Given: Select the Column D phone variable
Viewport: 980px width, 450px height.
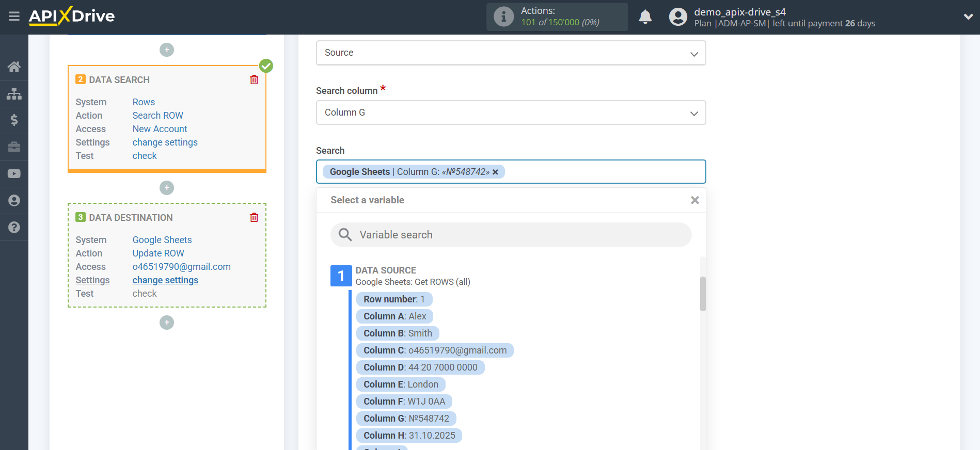Looking at the screenshot, I should pos(420,367).
